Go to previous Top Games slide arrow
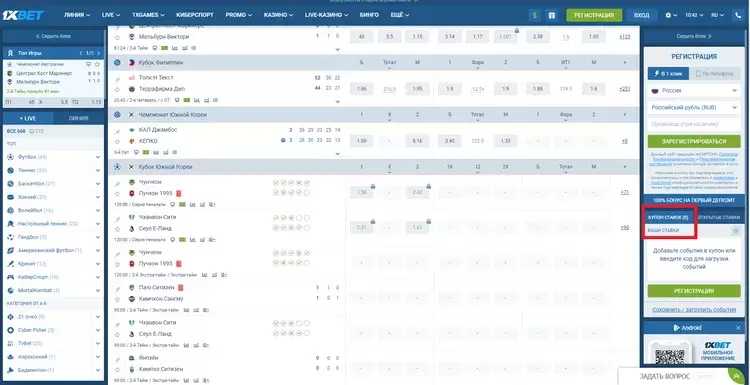Image resolution: width=750 pixels, height=385 pixels. [81, 53]
